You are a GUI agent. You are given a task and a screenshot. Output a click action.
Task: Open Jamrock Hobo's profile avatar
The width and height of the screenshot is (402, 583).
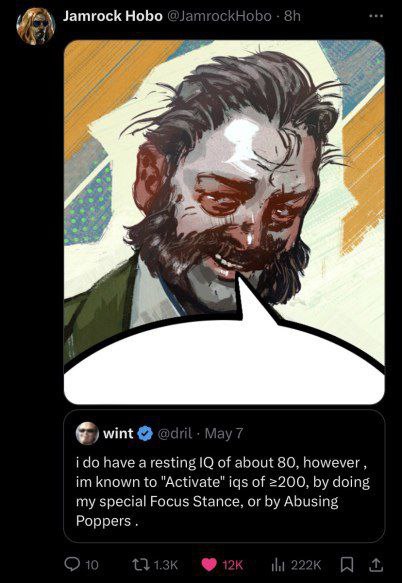coord(35,25)
